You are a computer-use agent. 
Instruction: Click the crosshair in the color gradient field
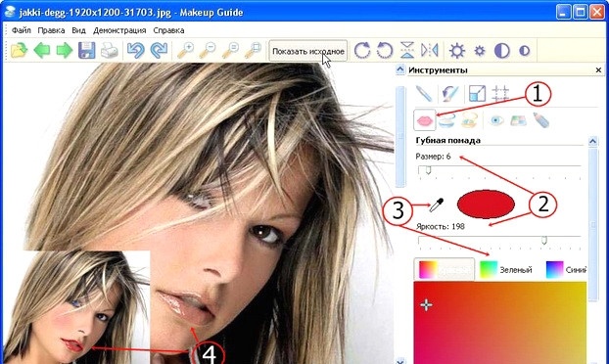point(426,305)
